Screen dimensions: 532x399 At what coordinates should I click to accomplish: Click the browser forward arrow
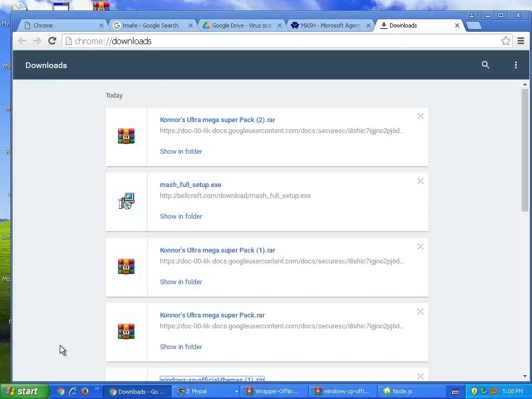pyautogui.click(x=37, y=41)
